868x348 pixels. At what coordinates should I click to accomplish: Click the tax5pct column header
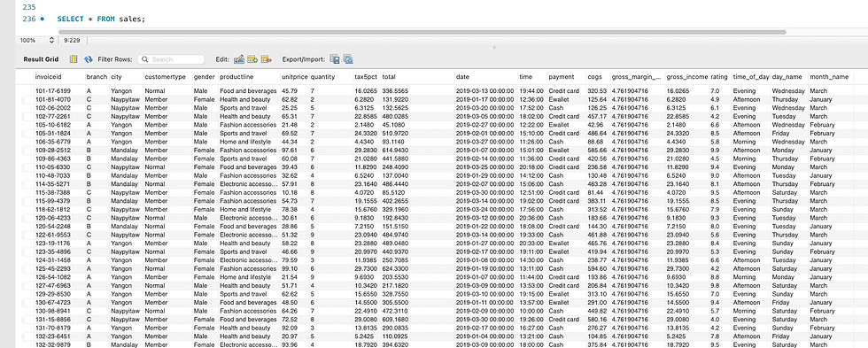(366, 77)
